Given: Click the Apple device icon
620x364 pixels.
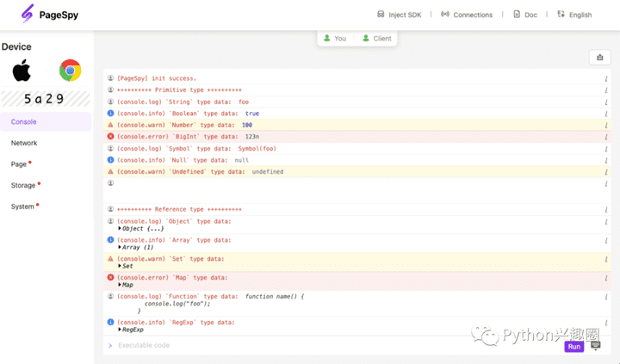Looking at the screenshot, I should [22, 71].
